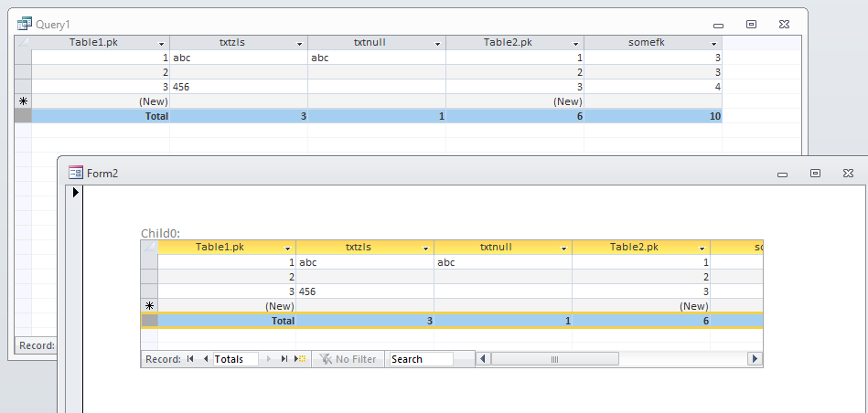Select '456' cell in Query1
This screenshot has height=413, width=868.
(239, 87)
